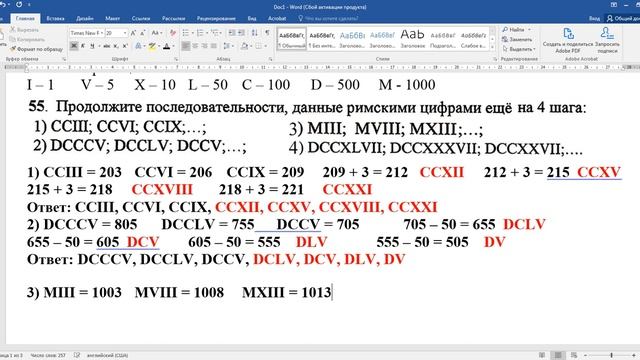
Task: Toggle superscript formatting
Action: [x=125, y=46]
